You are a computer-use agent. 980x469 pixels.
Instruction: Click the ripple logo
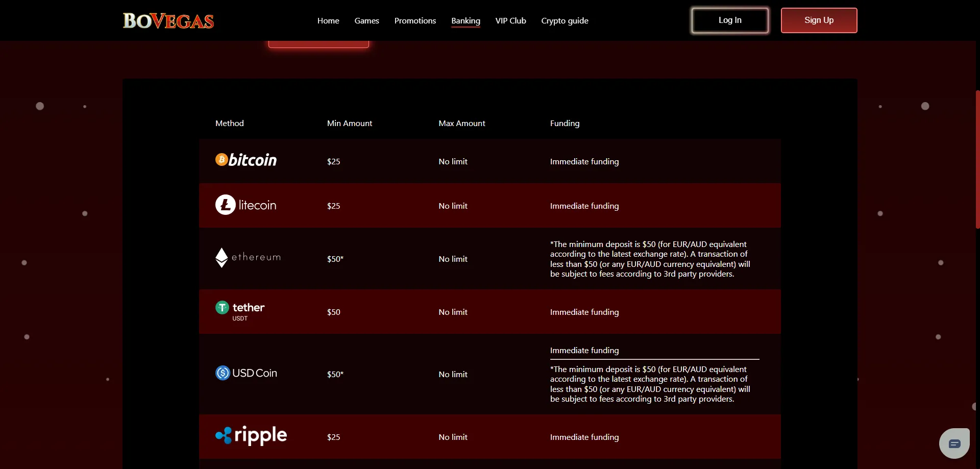coord(251,436)
